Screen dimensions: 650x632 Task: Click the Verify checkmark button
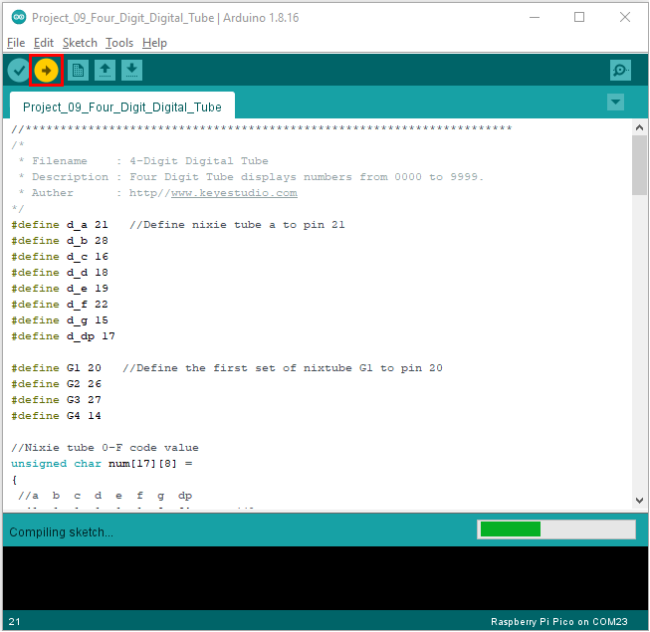[19, 70]
